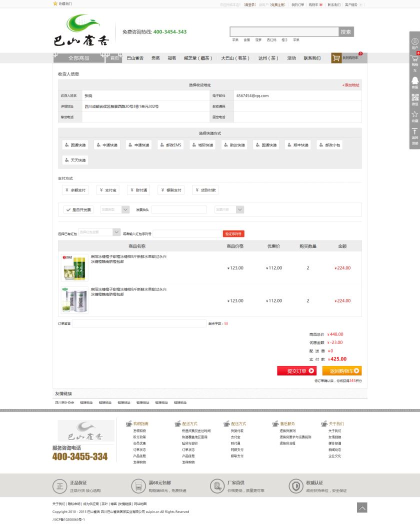Click 西红柿 hot search keyword
The width and height of the screenshot is (420, 526).
pyautogui.click(x=271, y=40)
